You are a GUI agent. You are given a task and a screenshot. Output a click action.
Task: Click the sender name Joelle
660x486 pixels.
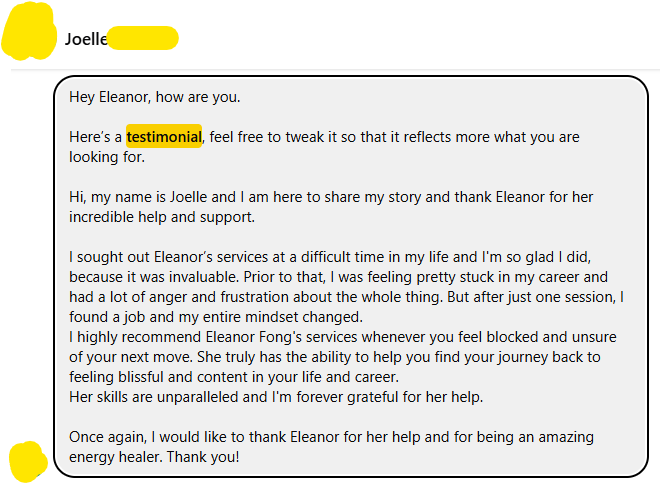pos(86,39)
